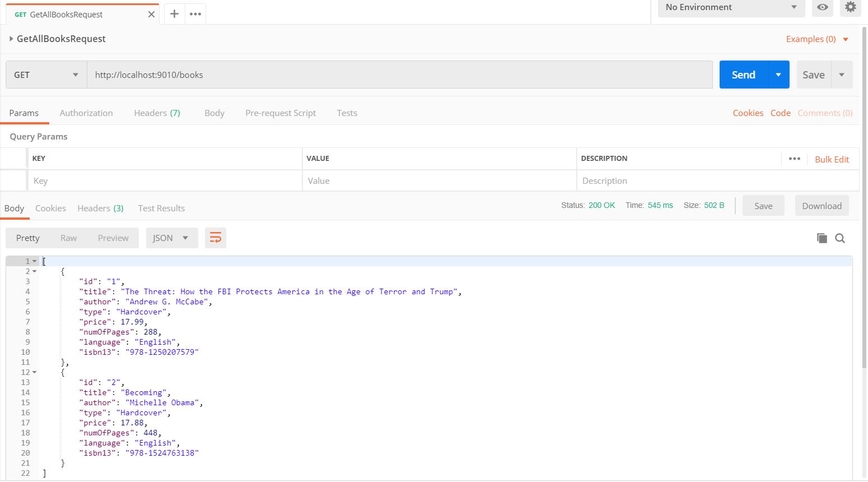The width and height of the screenshot is (868, 482).
Task: Open the tab options ellipsis menu
Action: tap(195, 14)
